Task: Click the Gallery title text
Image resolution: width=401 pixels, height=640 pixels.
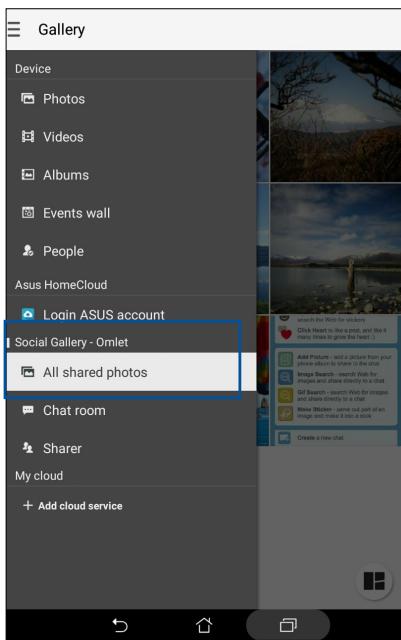Action: pos(62,29)
